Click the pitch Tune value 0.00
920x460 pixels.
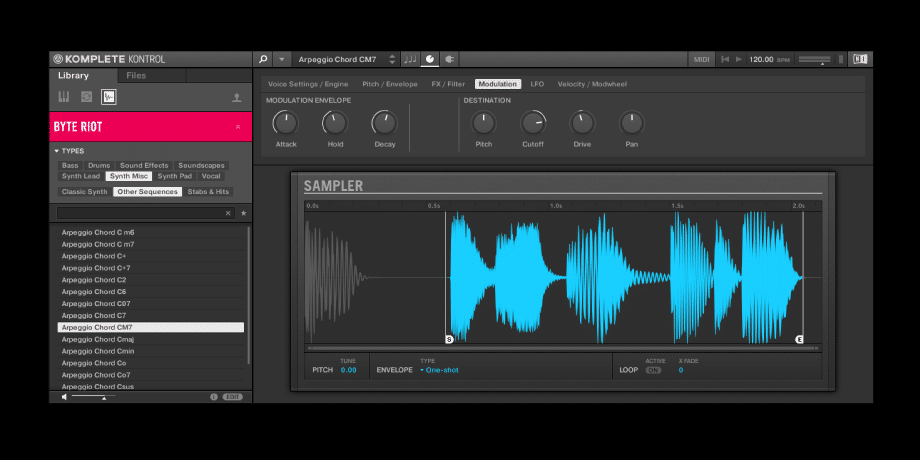349,370
